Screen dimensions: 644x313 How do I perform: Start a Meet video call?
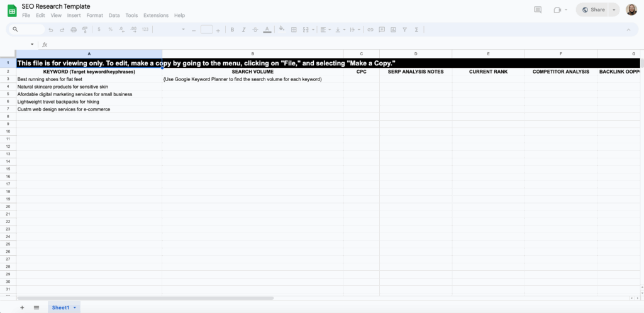pos(557,10)
